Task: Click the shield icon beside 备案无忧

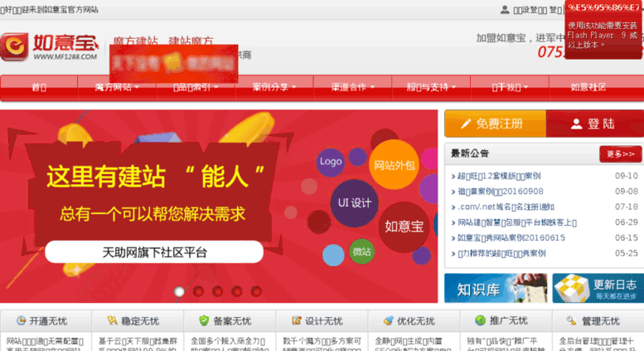Action: (204, 320)
